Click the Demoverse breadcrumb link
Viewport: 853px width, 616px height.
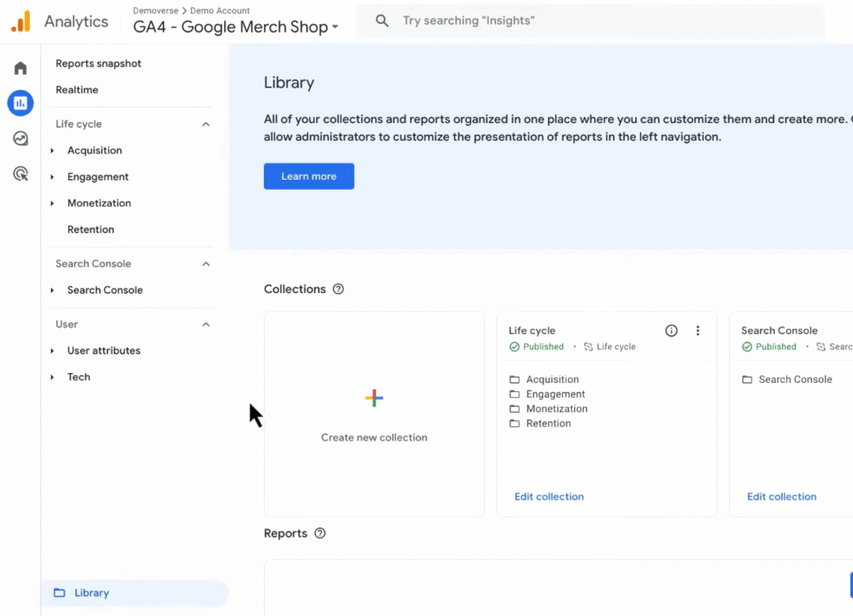point(156,10)
